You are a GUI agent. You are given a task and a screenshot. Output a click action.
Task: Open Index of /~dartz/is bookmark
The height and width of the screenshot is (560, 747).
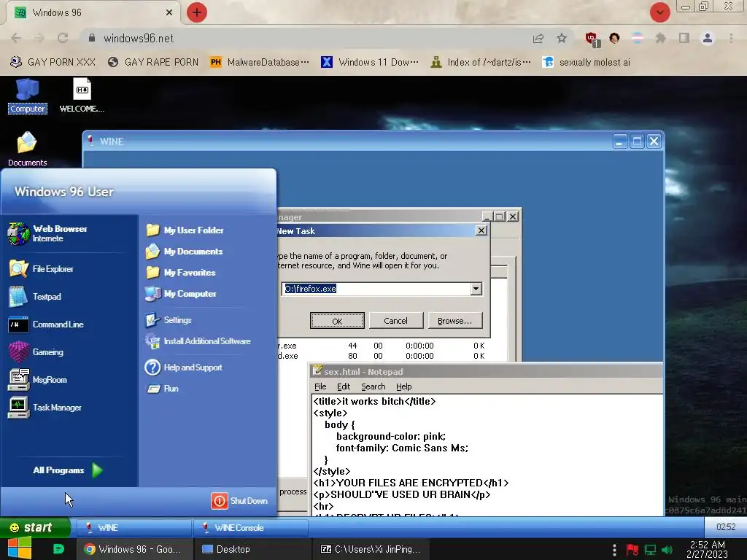[480, 63]
